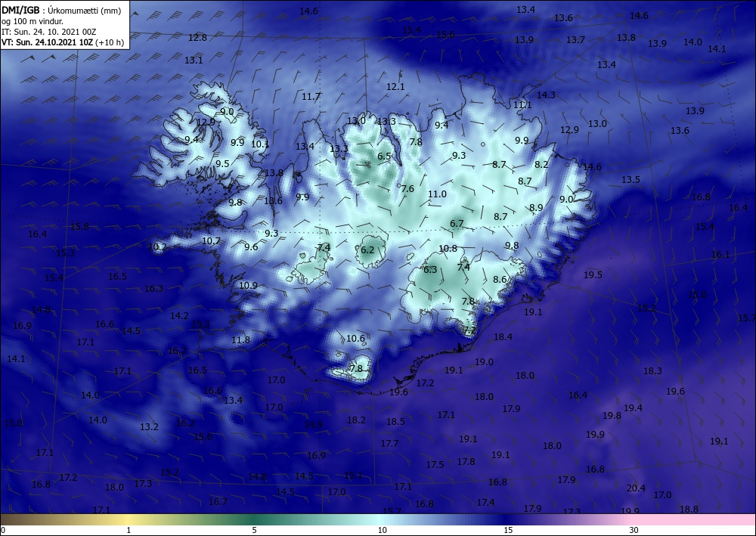The height and width of the screenshot is (536, 756).
Task: Click the map value 13.5
Action: 631,179
